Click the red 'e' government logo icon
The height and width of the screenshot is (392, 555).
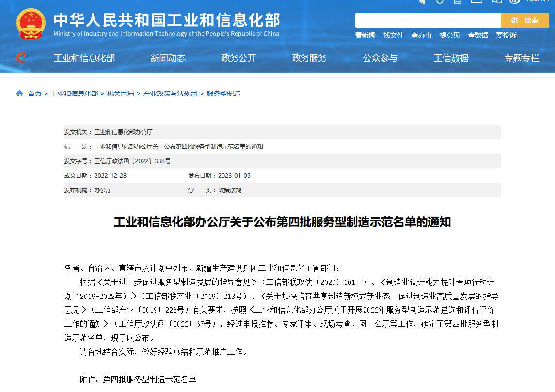click(x=21, y=57)
